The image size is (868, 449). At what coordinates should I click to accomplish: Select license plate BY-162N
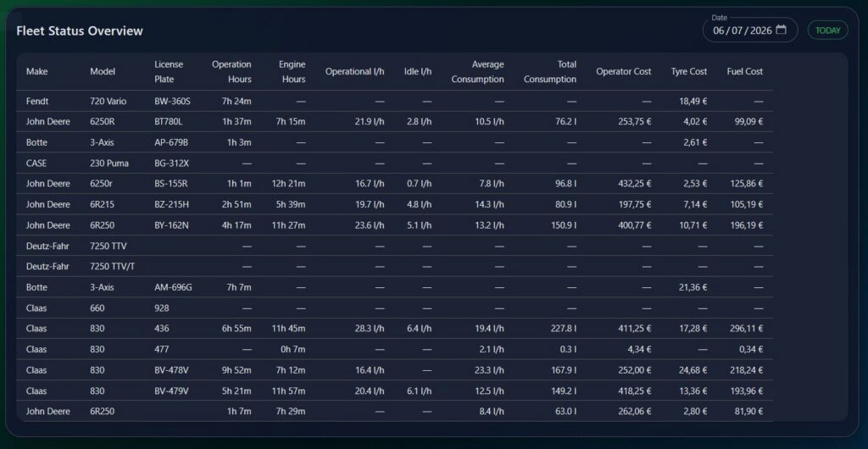coord(171,225)
